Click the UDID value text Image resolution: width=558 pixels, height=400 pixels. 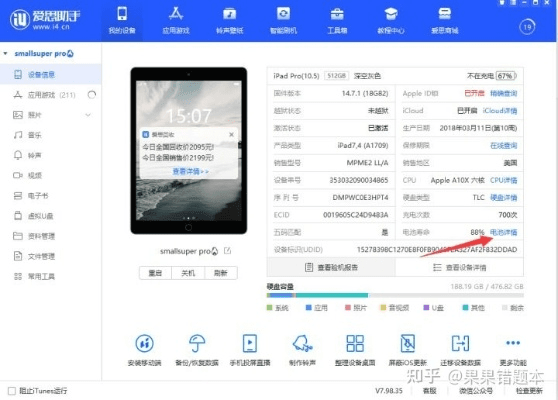(x=437, y=249)
